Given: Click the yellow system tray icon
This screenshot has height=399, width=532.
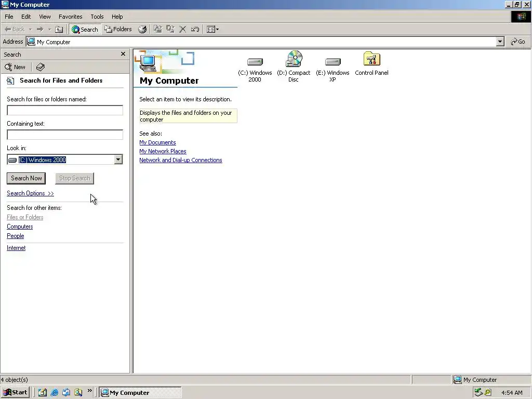Looking at the screenshot, I should tap(487, 392).
